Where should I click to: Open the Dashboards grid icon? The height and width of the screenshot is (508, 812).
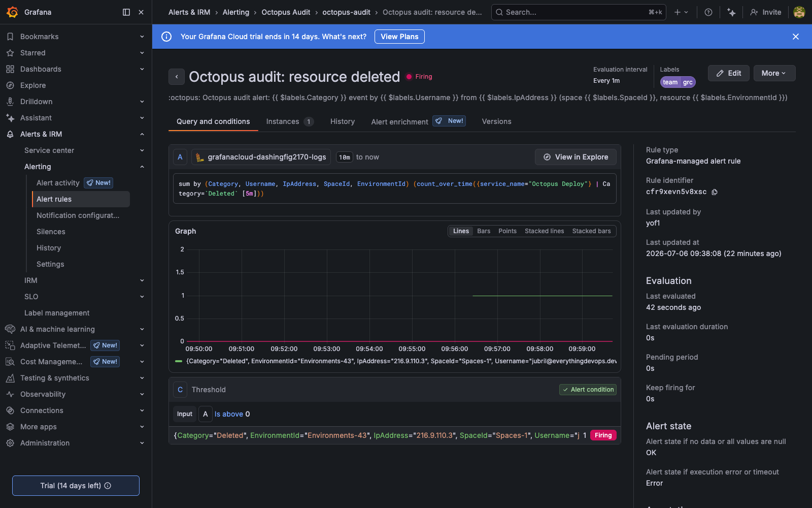tap(10, 69)
